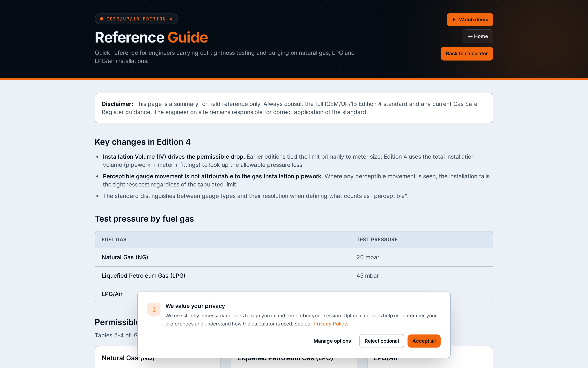Click the We value your privacy title
The height and width of the screenshot is (368, 588).
click(195, 306)
